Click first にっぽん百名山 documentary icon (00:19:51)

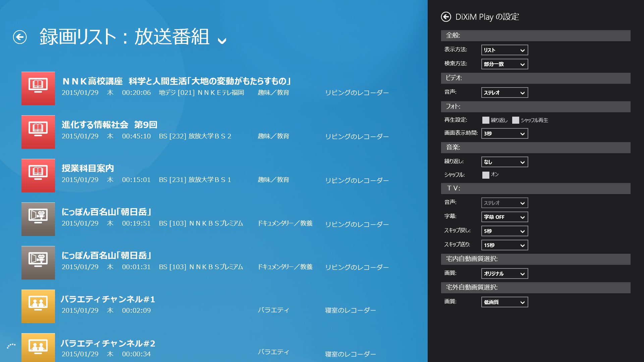[38, 219]
